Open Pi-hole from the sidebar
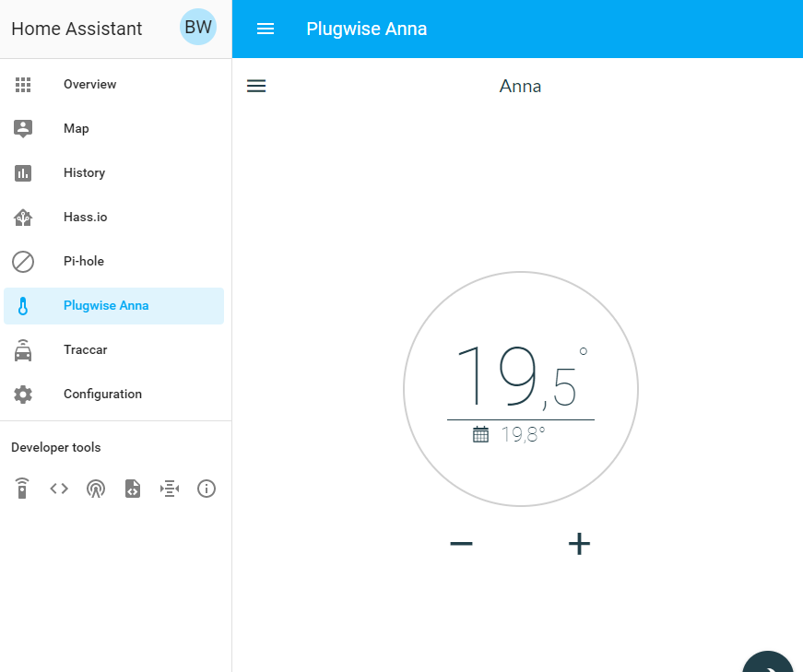The height and width of the screenshot is (672, 803). pyautogui.click(x=113, y=262)
